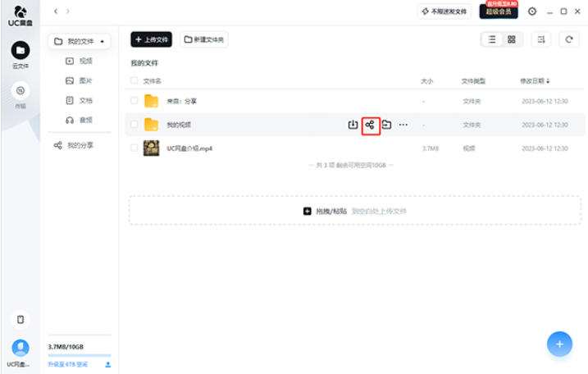Click the download icon for 我的视频 folder

pyautogui.click(x=353, y=125)
